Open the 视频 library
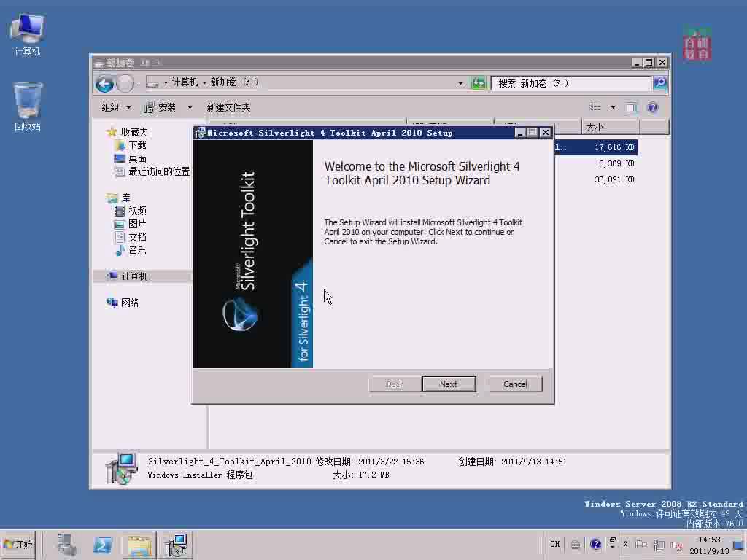This screenshot has width=747, height=560. (x=131, y=211)
